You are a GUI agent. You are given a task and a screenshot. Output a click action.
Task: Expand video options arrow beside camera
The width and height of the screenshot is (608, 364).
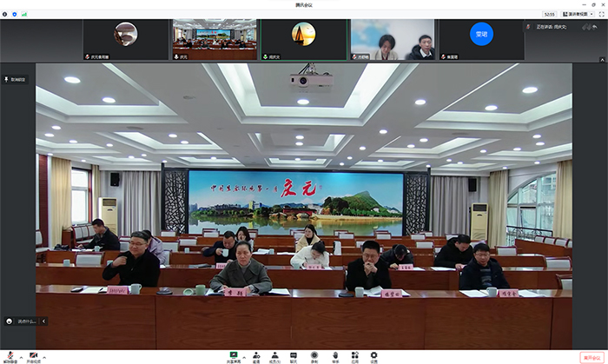(x=45, y=356)
